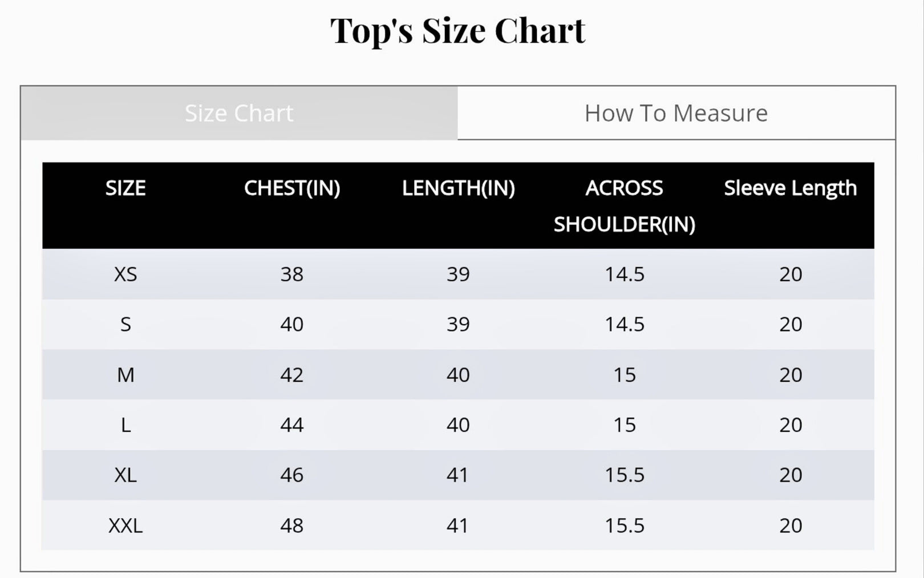Open the How To Measure tab
This screenshot has width=924, height=578.
676,113
